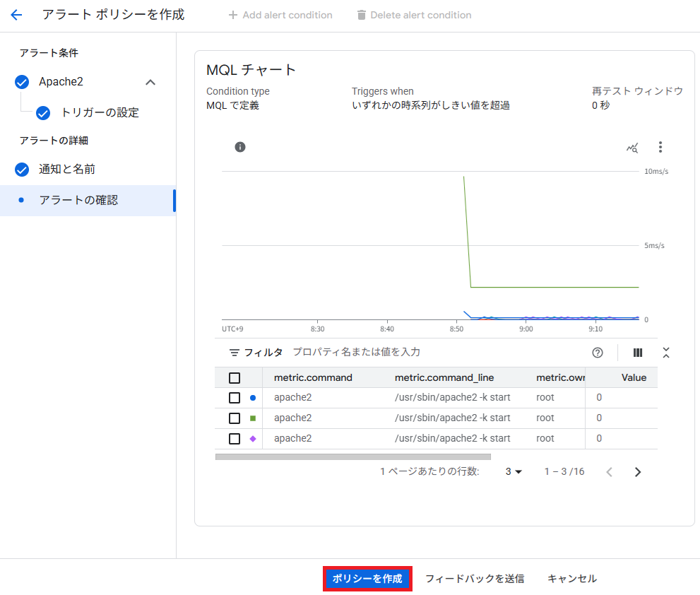The image size is (700, 595).
Task: Click the purple diamond series swatch
Action: 253,439
